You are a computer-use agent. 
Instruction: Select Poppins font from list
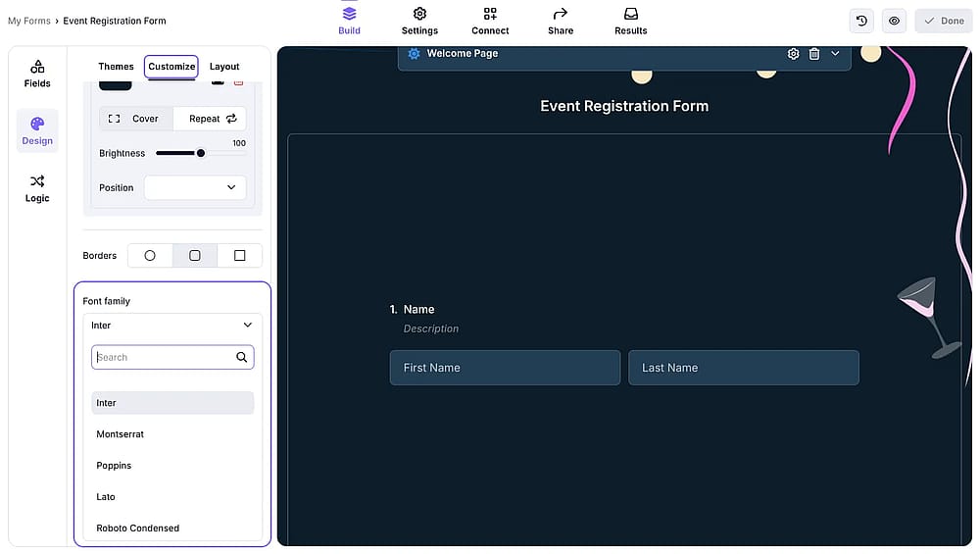172,465
